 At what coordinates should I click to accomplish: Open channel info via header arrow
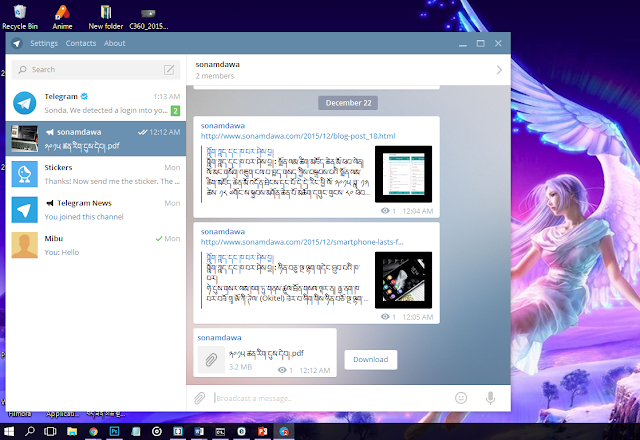[499, 70]
